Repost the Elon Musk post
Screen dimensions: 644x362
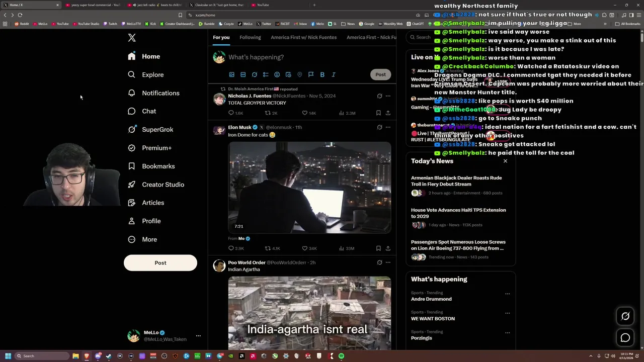272,248
